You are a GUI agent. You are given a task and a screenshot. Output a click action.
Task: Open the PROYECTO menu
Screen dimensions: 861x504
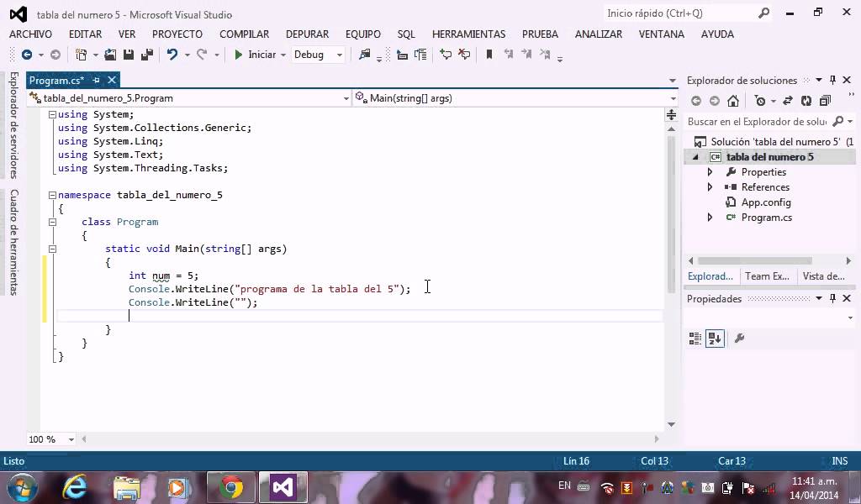(177, 34)
